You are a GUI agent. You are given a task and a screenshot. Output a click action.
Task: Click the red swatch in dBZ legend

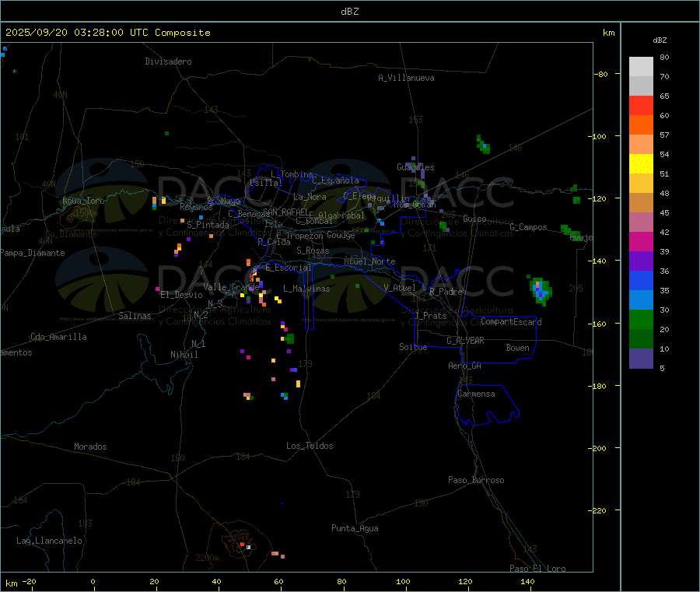coord(641,105)
